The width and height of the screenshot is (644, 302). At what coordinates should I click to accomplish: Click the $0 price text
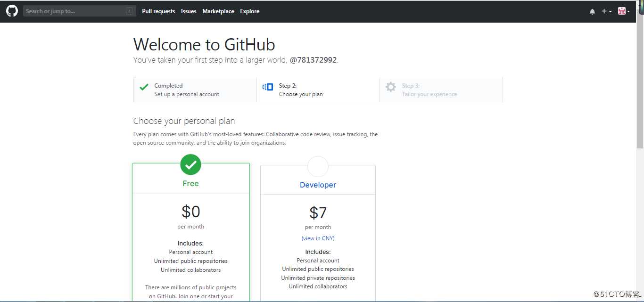pos(190,212)
